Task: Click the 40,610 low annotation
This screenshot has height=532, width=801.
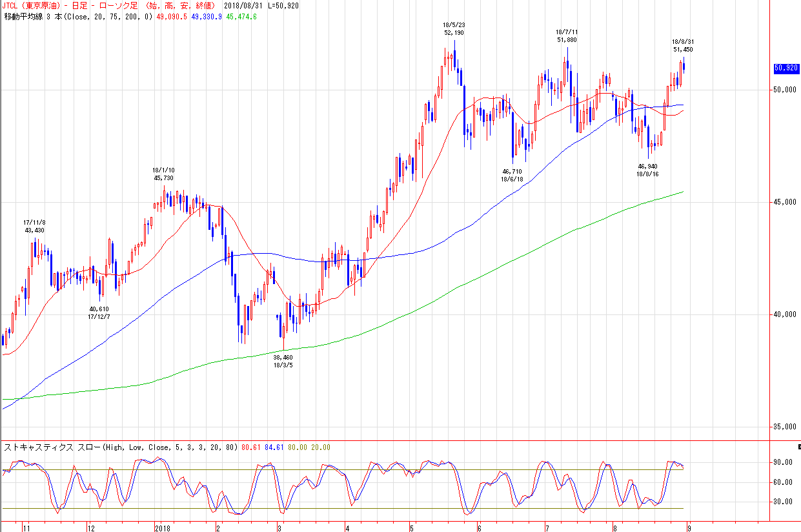Action: (99, 309)
